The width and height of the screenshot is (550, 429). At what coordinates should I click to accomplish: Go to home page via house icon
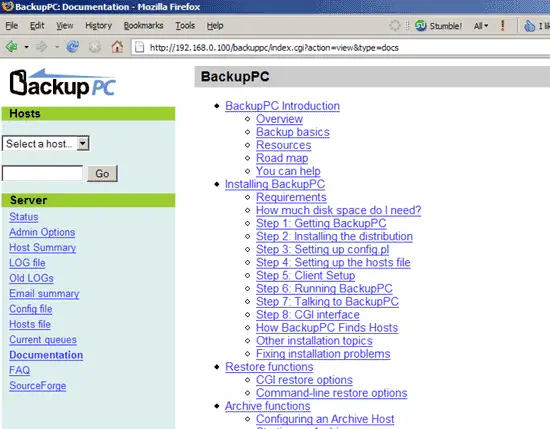[x=117, y=46]
